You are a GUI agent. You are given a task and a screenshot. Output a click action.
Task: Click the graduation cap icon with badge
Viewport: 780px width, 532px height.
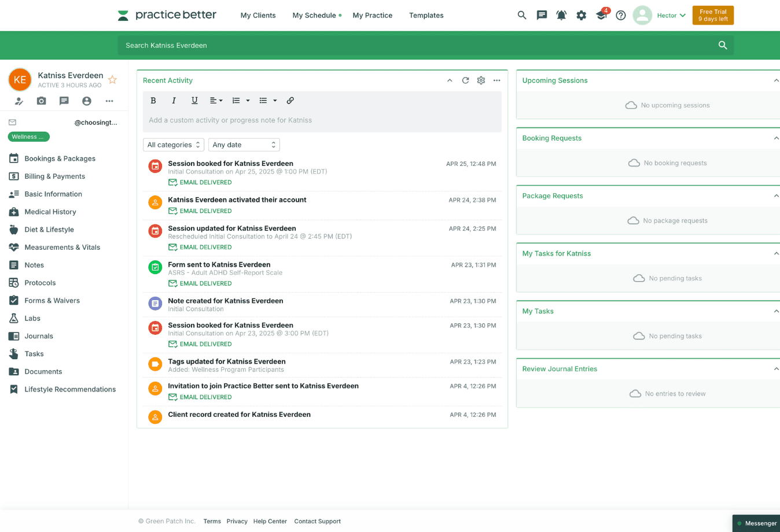pos(601,16)
